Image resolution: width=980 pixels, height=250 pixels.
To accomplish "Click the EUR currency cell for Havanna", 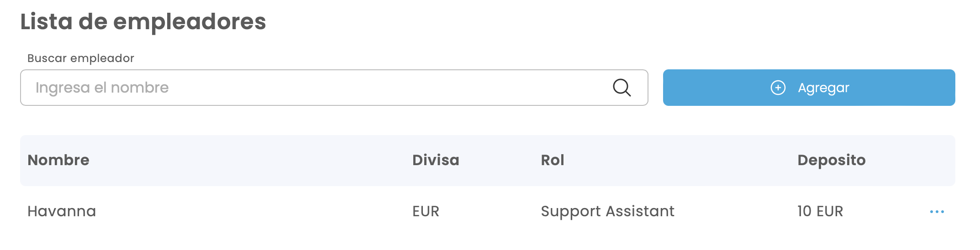I will pyautogui.click(x=426, y=211).
